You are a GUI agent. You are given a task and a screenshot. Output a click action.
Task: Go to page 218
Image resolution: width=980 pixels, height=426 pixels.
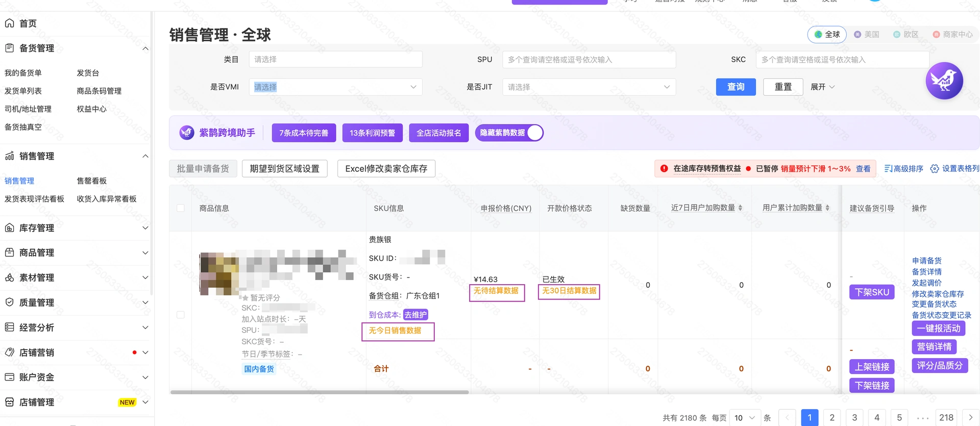[946, 417]
